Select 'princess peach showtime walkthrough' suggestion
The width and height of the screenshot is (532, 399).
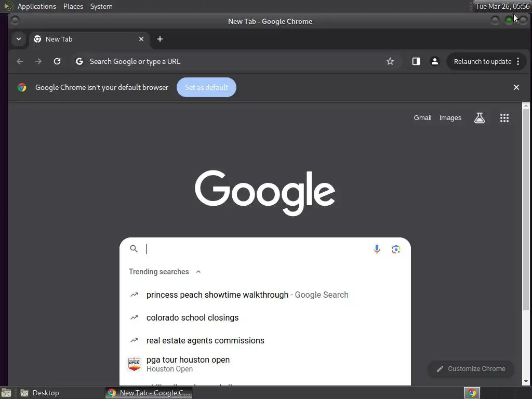(265, 295)
